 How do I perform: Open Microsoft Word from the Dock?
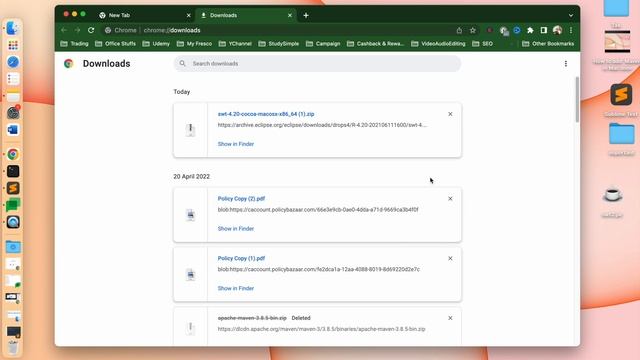tap(13, 130)
